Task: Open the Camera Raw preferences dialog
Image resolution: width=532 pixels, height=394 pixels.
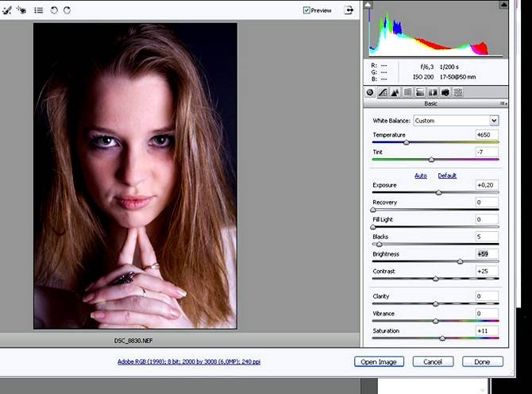Action: click(38, 10)
